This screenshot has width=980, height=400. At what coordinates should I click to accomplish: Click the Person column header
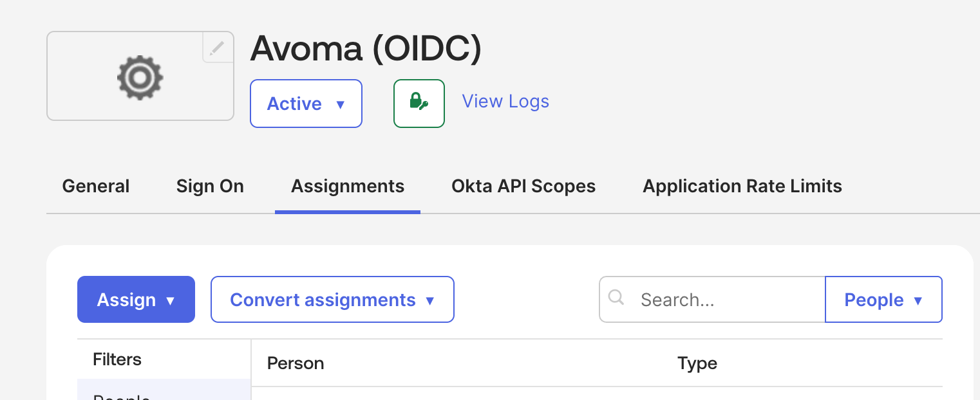pyautogui.click(x=295, y=363)
